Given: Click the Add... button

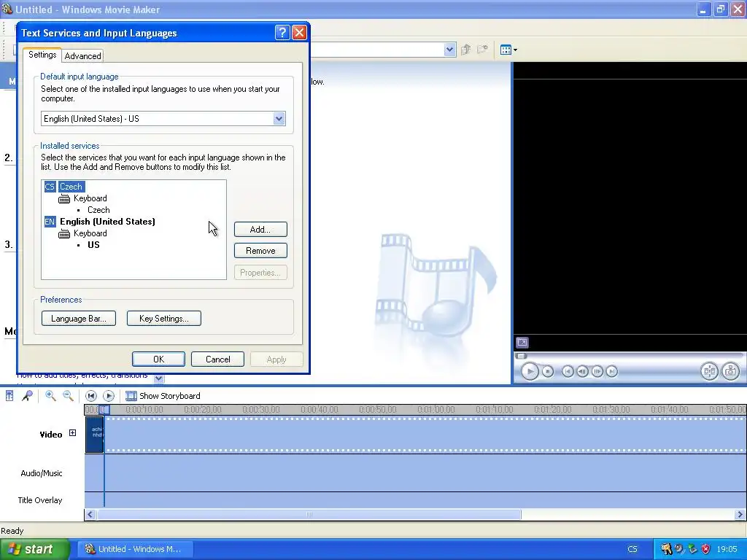Looking at the screenshot, I should 260,230.
